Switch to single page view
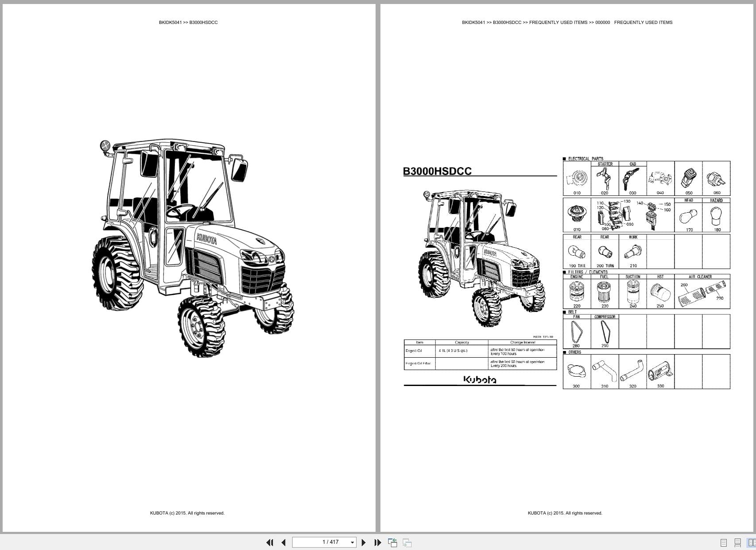The height and width of the screenshot is (550, 756). [724, 542]
